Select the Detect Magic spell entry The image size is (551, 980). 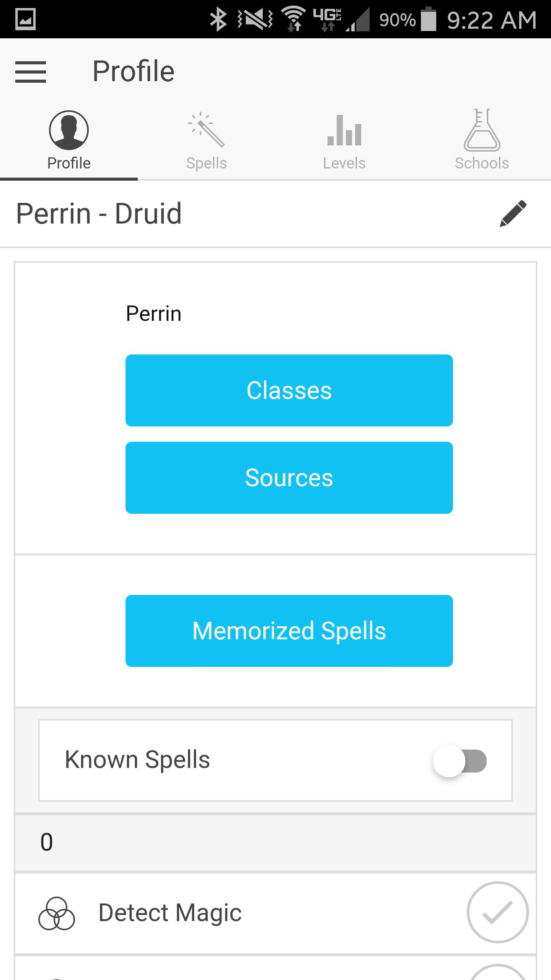tap(171, 911)
